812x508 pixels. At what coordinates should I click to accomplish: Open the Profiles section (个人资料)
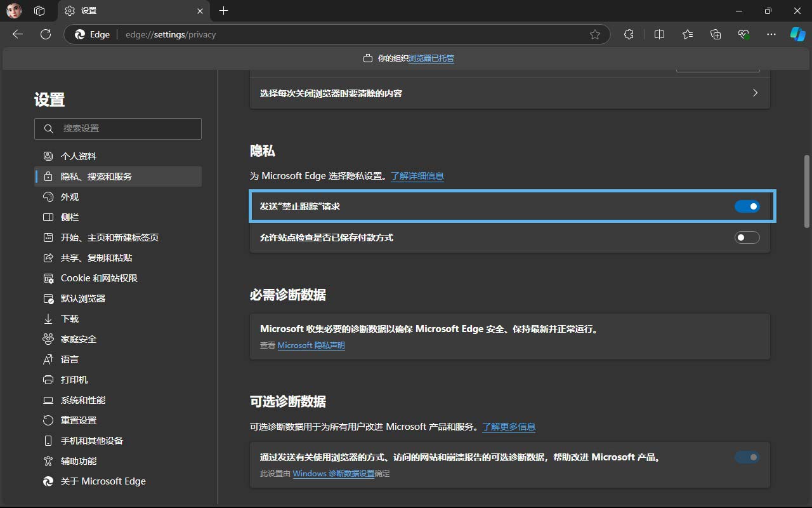point(118,156)
